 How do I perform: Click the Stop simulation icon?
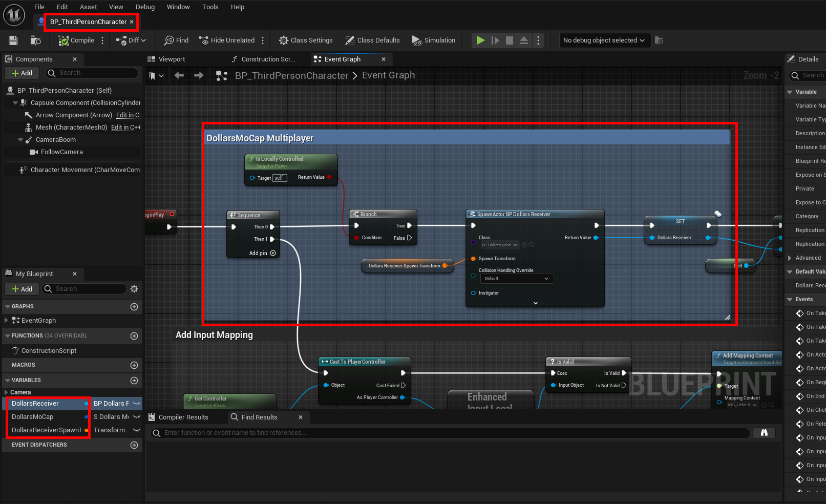[x=509, y=40]
